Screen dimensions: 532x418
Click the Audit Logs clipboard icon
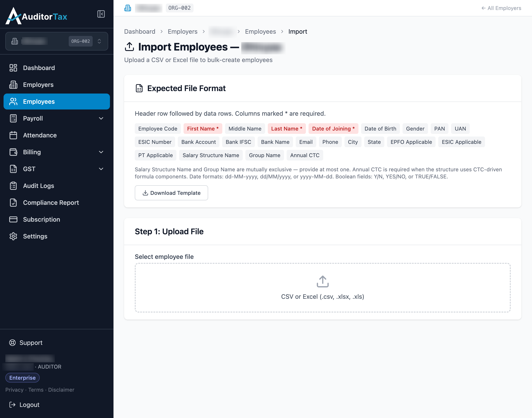pos(13,186)
